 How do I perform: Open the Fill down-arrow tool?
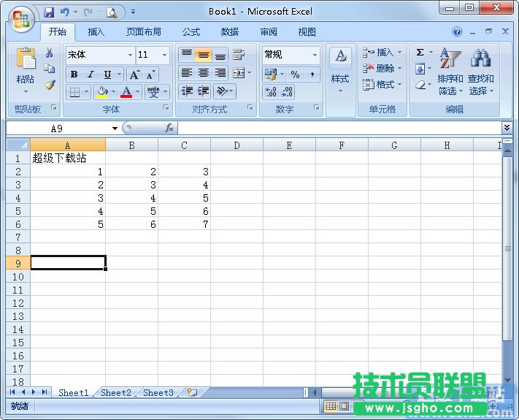click(x=420, y=69)
